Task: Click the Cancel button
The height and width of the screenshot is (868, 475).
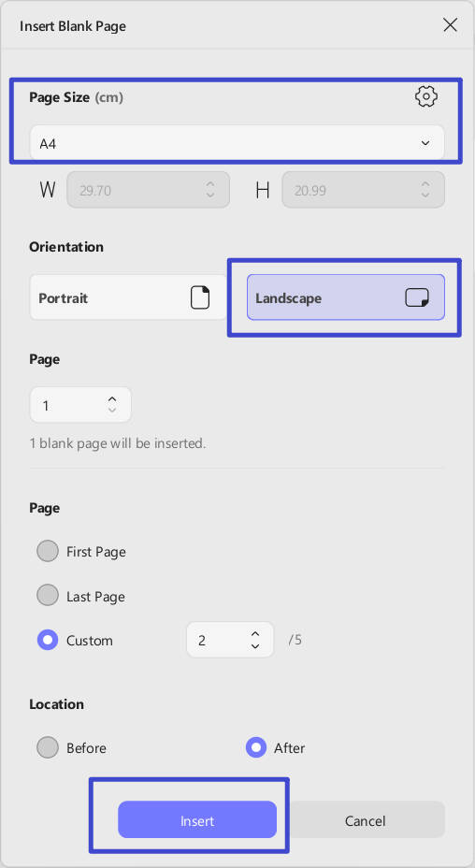Action: 366,820
